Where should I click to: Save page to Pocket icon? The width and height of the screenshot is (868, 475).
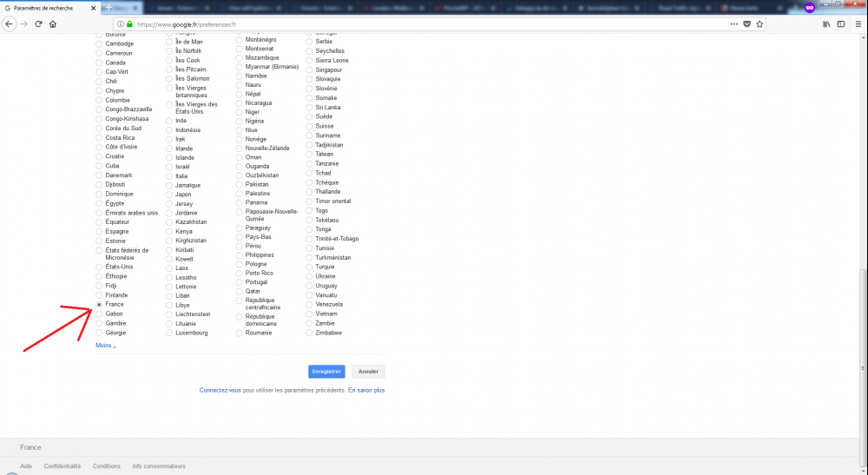pos(746,23)
